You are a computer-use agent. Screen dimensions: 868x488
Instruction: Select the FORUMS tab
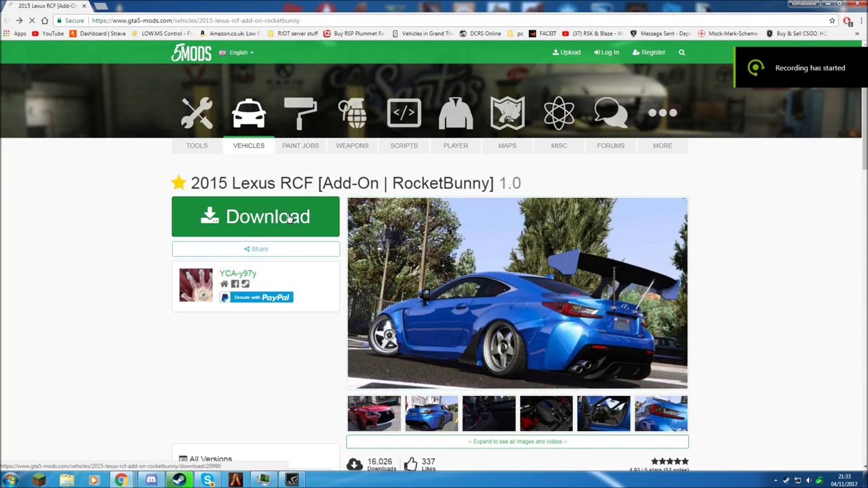[x=611, y=145]
